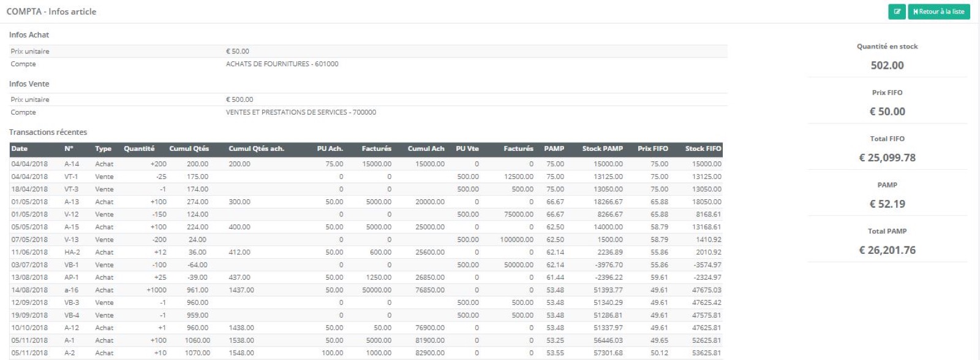Click the date '10/10/2018'
This screenshot has width=980, height=360.
tap(29, 327)
